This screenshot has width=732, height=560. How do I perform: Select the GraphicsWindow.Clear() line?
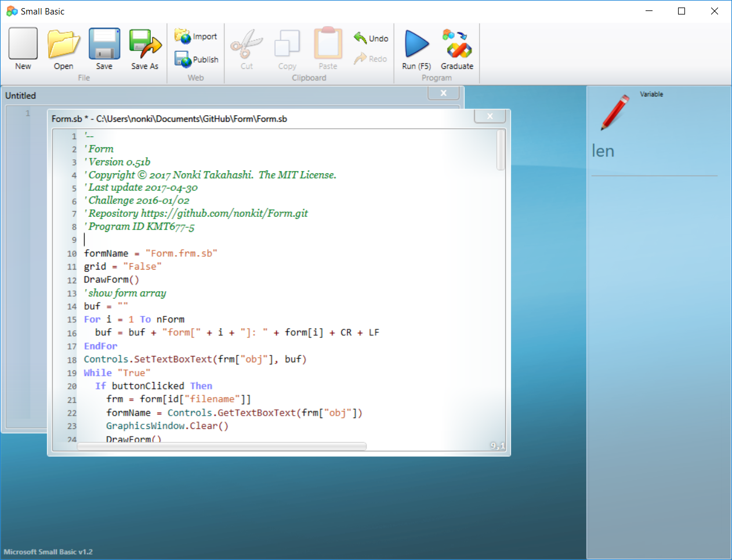click(167, 426)
